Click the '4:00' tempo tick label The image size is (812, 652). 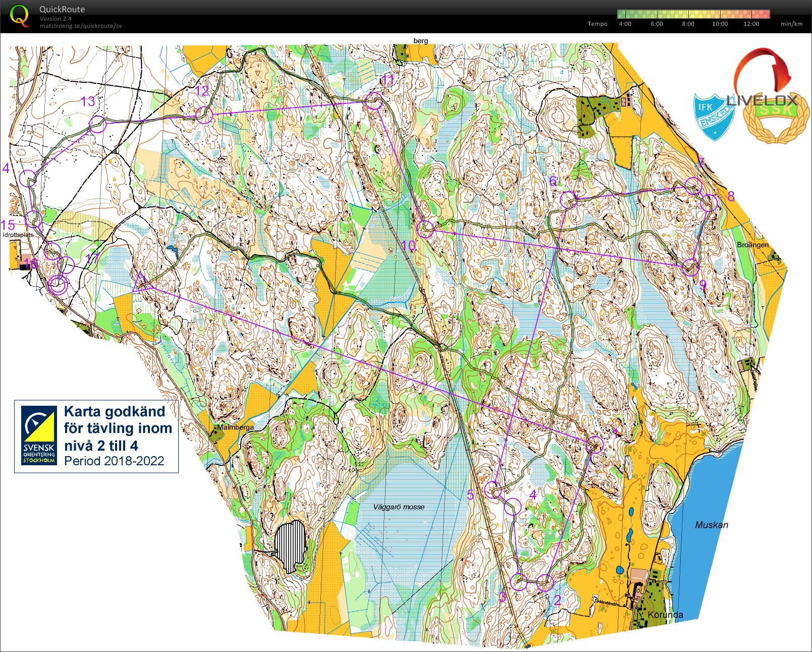tap(625, 24)
